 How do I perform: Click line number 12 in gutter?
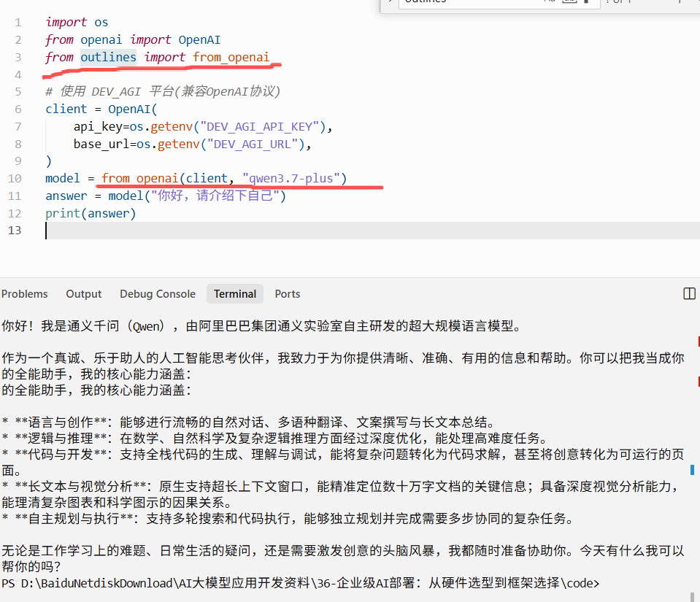(15, 213)
